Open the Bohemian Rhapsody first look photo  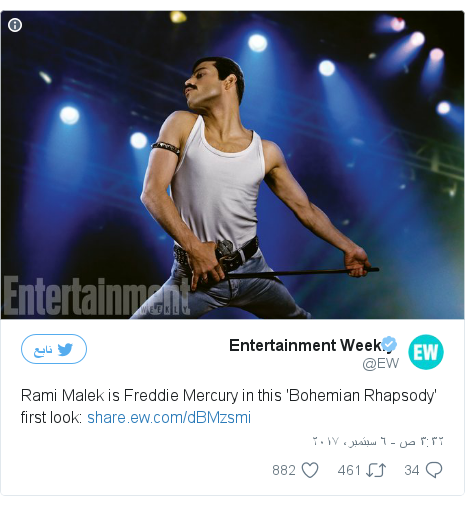click(x=232, y=165)
